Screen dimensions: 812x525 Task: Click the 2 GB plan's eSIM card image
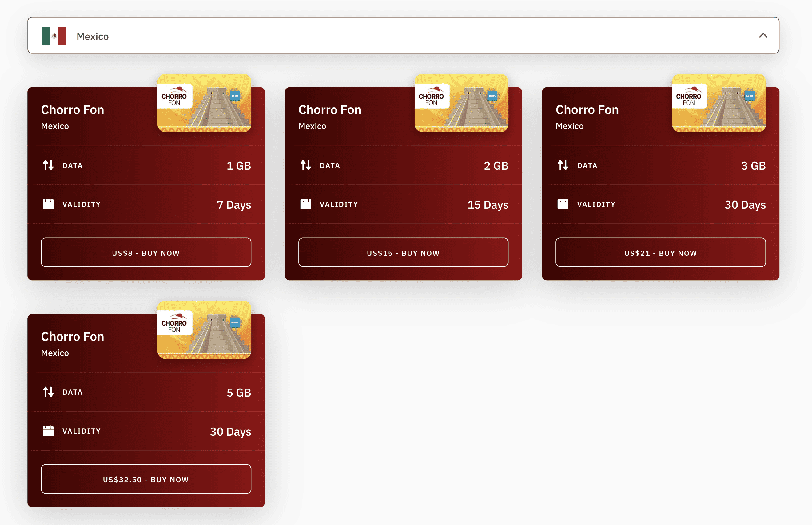(x=461, y=103)
